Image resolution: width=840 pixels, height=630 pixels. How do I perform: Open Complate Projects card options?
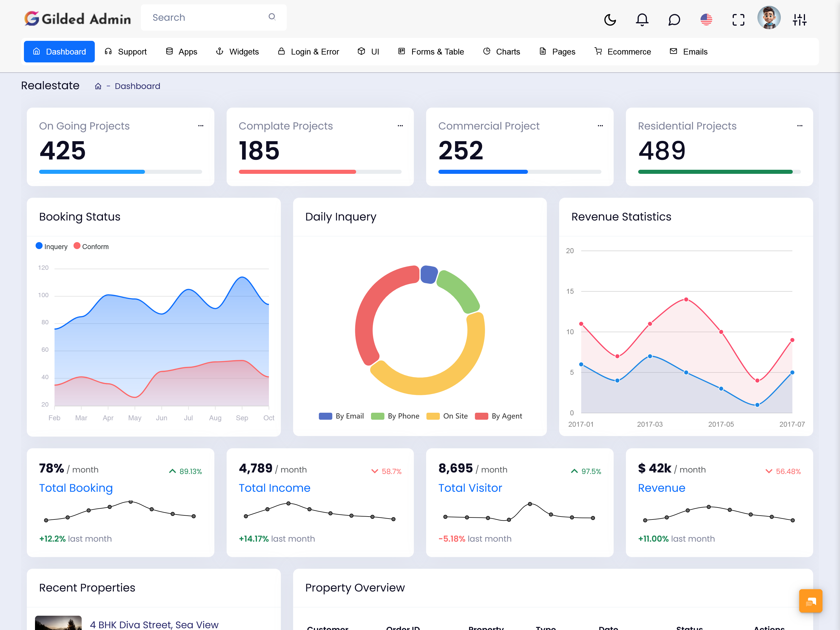400,126
